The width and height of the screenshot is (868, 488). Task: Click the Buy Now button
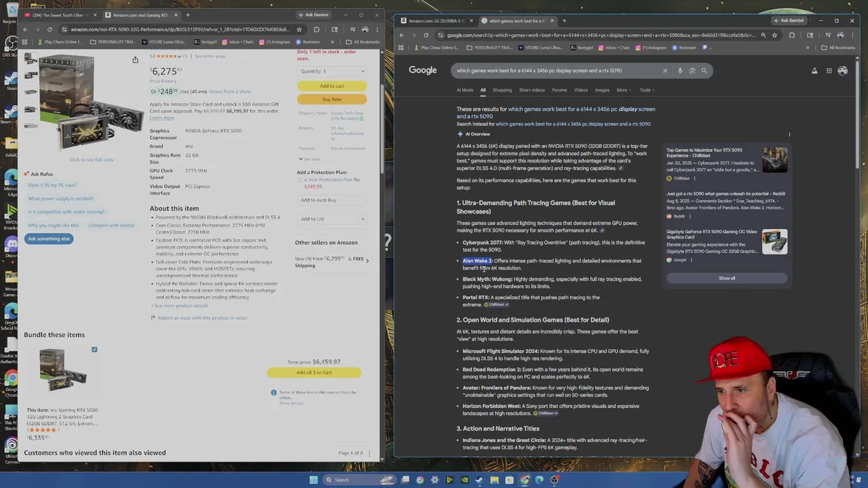pyautogui.click(x=332, y=100)
